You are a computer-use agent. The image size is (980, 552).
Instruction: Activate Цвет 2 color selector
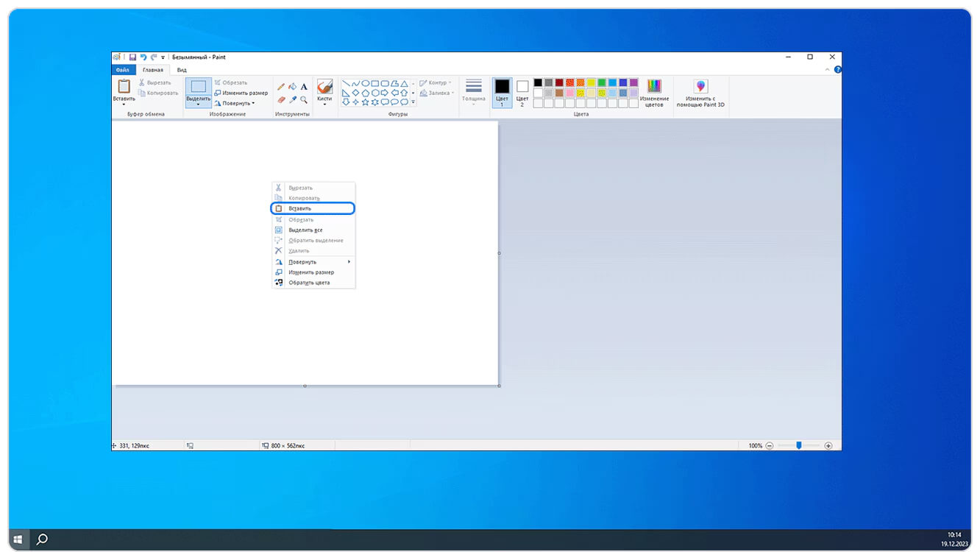(522, 93)
